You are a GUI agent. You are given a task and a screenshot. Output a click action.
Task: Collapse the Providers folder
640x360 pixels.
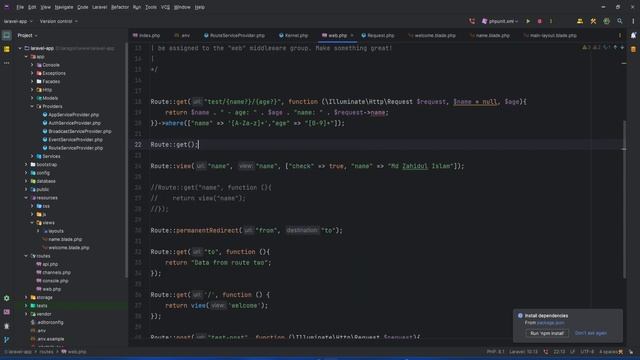[x=32, y=106]
